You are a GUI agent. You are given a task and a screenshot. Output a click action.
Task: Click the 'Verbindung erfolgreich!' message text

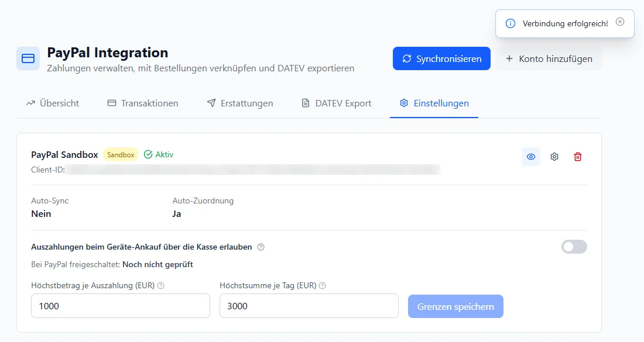565,24
